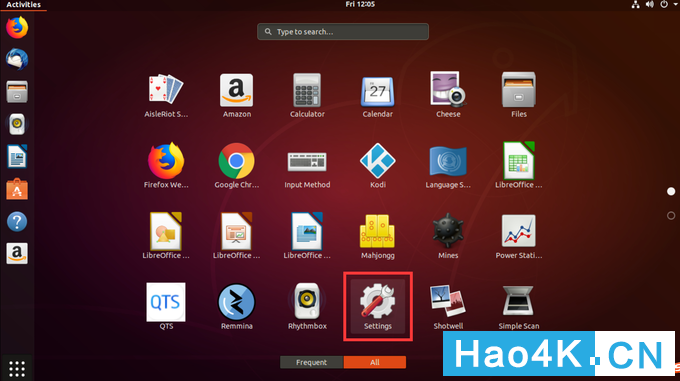Open Remmina remote desktop client

236,307
